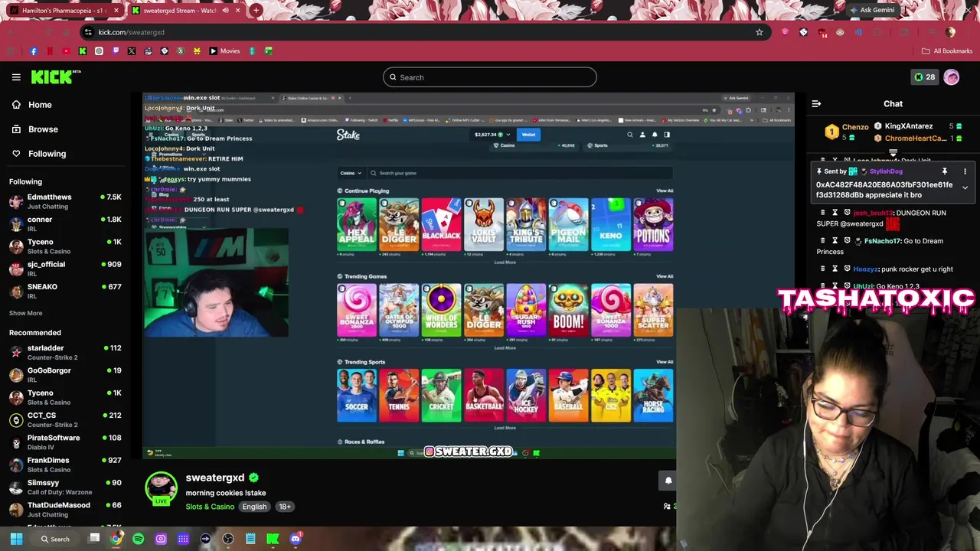Collapse the chat panel using the arrow icon
The height and width of the screenshot is (551, 980).
tap(816, 103)
